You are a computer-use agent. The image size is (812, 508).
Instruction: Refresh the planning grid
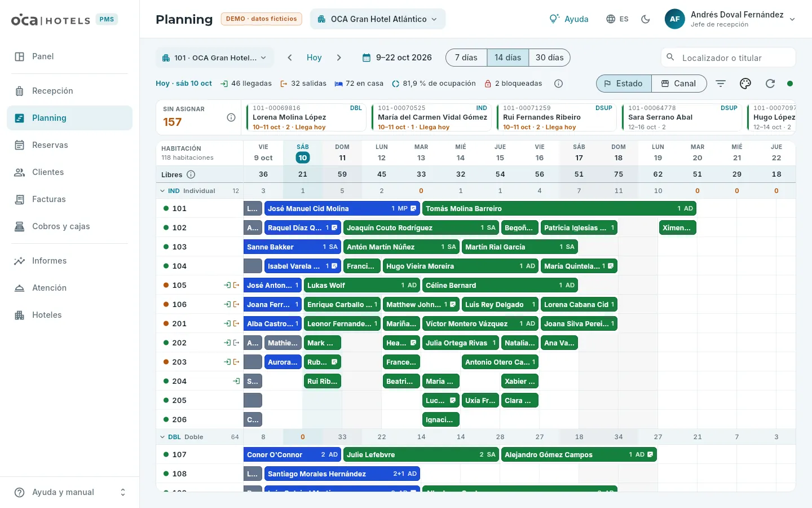pos(770,84)
